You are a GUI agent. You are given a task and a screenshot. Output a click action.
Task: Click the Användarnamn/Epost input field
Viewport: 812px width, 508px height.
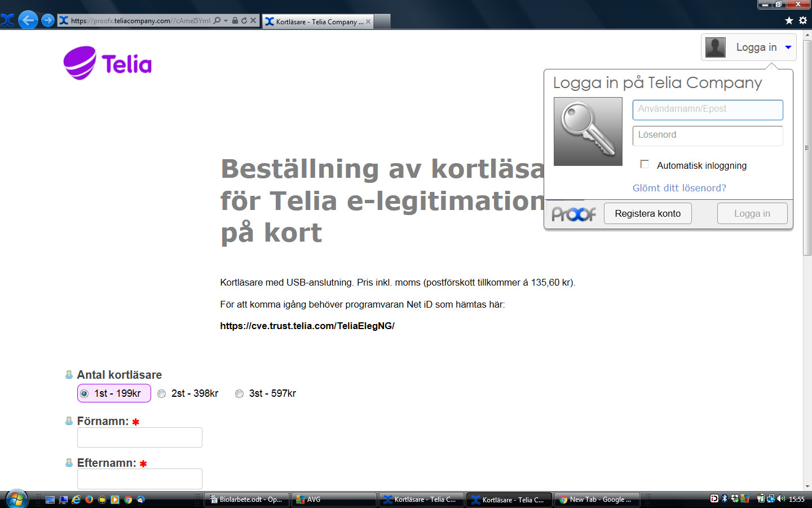[707, 110]
